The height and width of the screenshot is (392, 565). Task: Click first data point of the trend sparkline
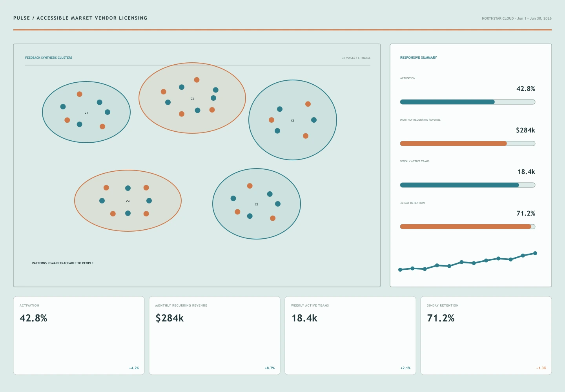coord(400,270)
